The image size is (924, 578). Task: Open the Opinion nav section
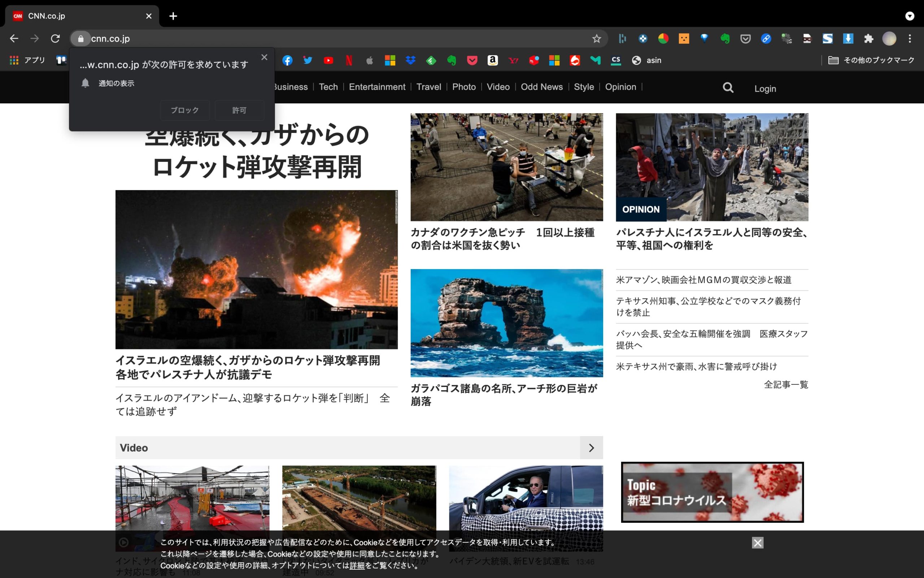[620, 87]
